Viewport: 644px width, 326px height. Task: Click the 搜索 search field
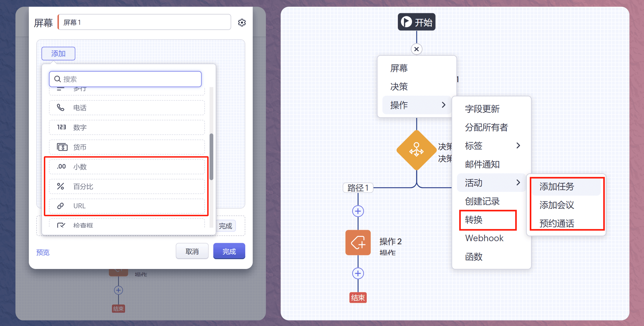click(125, 79)
